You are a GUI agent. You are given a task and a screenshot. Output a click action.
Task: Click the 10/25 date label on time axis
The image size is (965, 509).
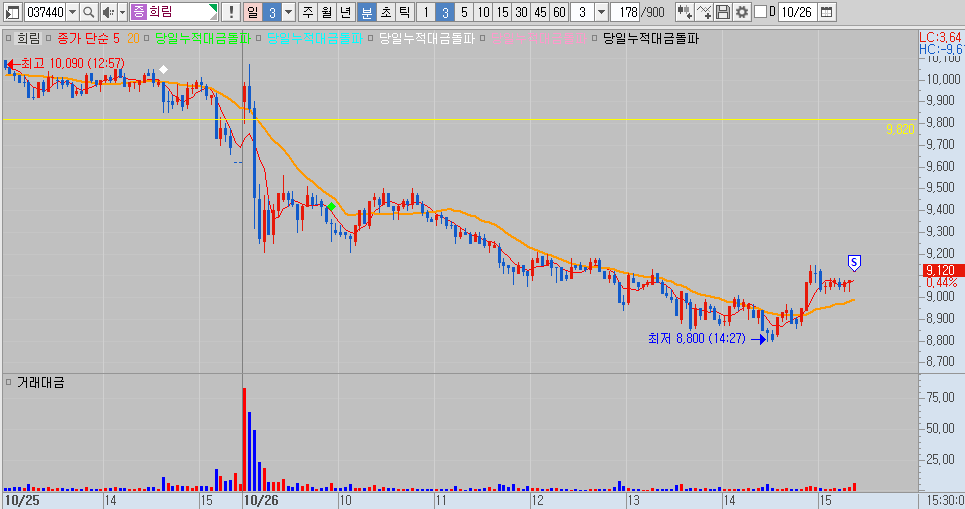(x=22, y=500)
